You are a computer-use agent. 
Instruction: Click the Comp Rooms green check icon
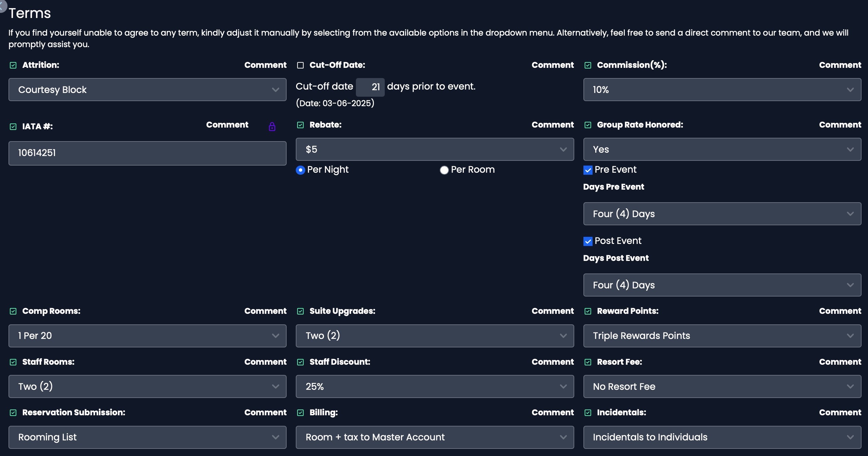pos(13,311)
